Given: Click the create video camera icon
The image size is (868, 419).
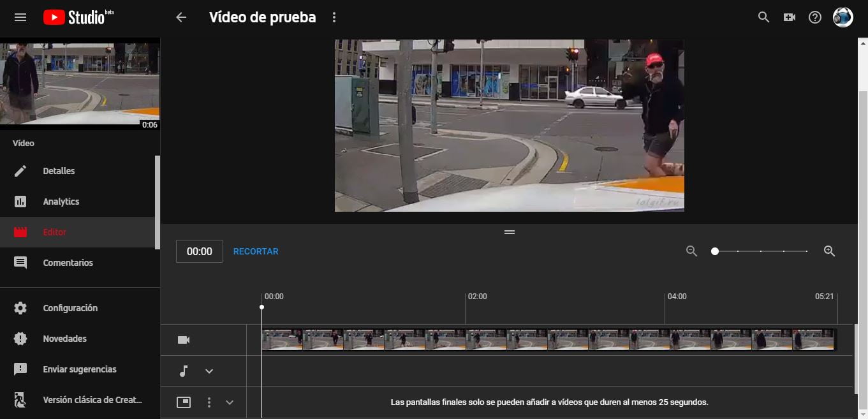Looking at the screenshot, I should point(790,17).
